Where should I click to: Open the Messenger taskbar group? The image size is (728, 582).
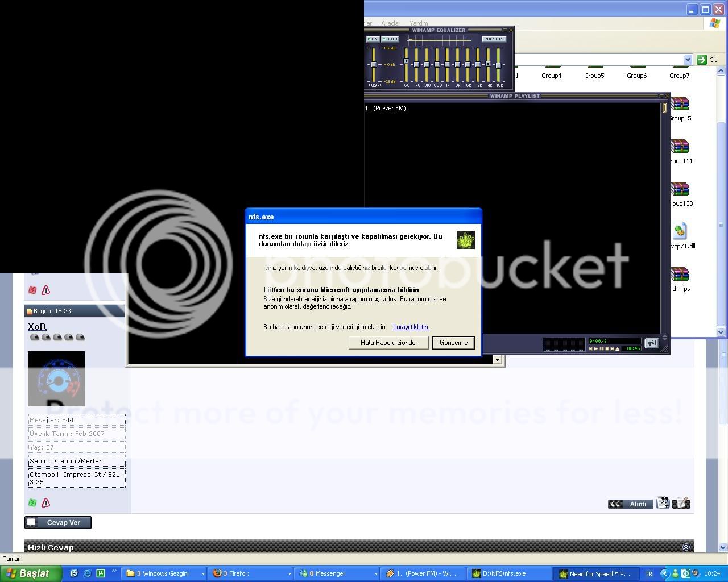337,573
